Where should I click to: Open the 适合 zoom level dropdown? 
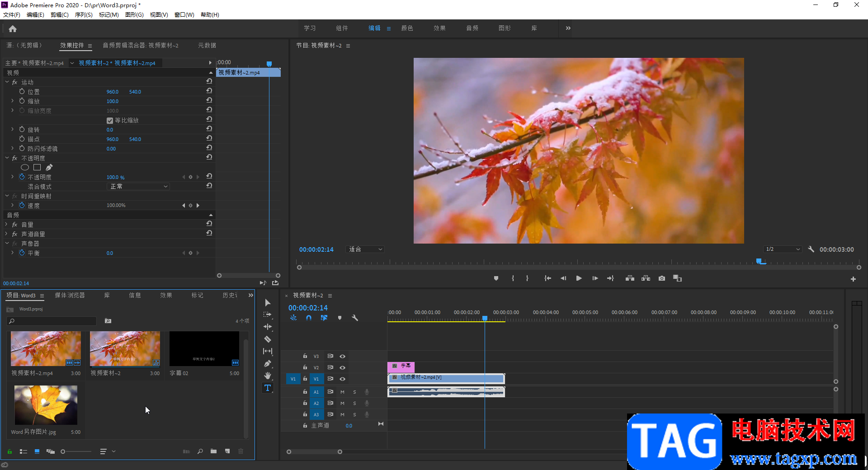coord(365,249)
